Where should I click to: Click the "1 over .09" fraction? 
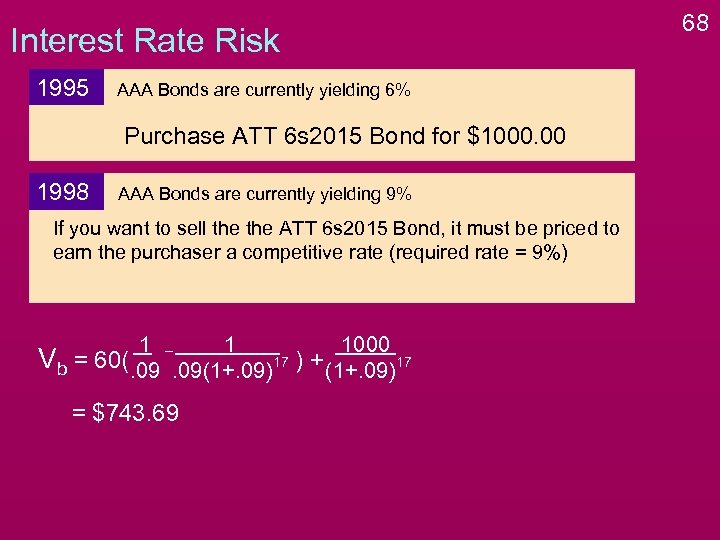click(x=145, y=356)
